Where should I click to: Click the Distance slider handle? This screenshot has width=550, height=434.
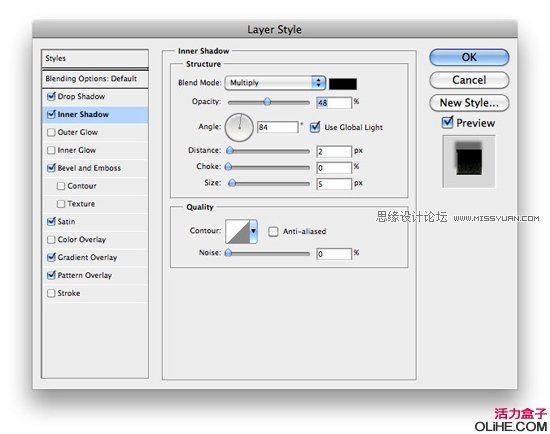(230, 151)
